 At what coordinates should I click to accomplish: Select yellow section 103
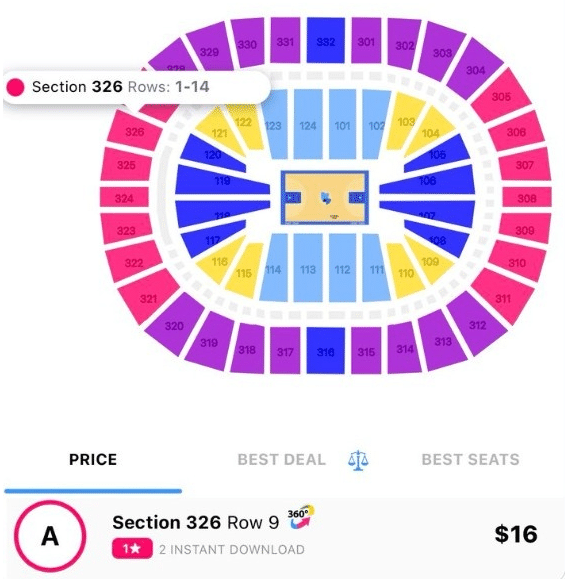point(405,122)
